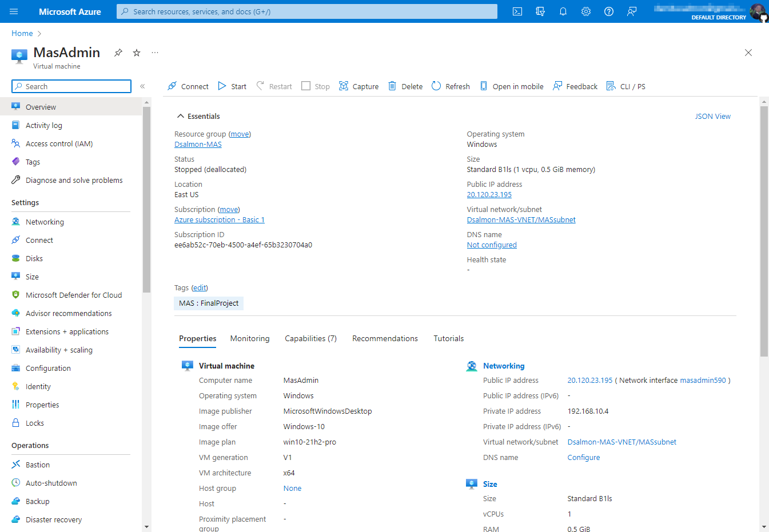
Task: Move the resource group via move link
Action: 240,134
